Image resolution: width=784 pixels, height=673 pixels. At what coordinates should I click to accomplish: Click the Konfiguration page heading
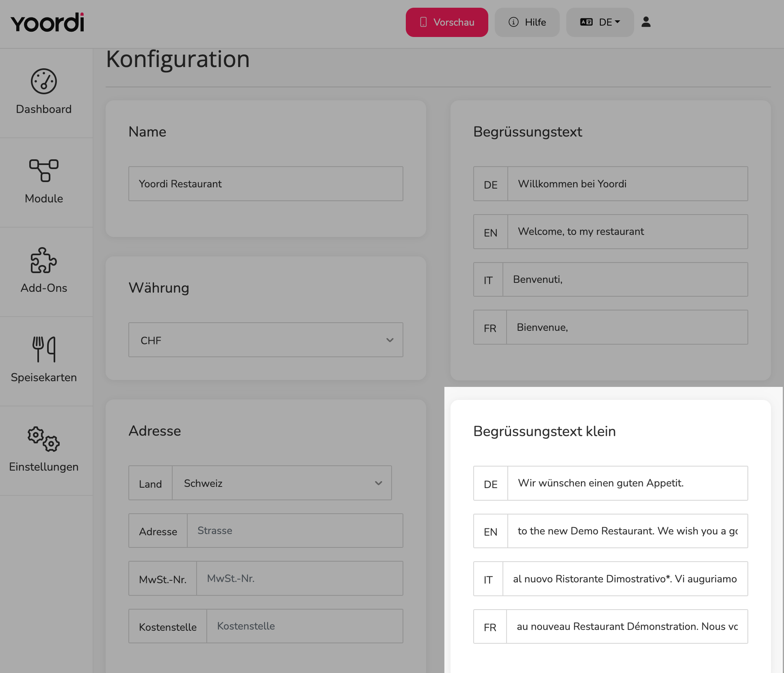[x=178, y=60]
